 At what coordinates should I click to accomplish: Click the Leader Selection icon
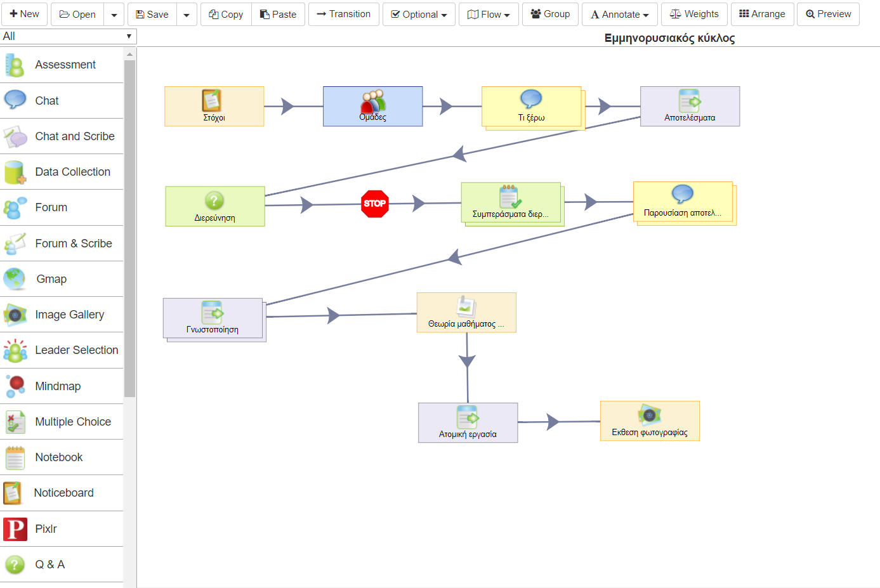(x=15, y=350)
